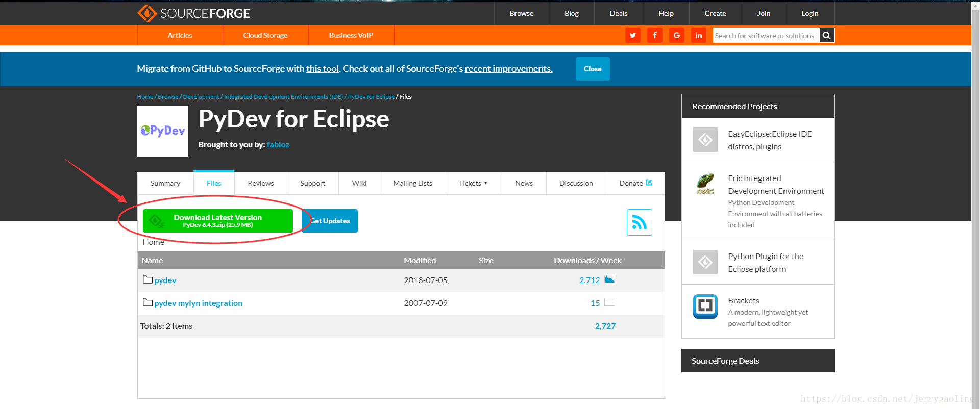Click Join in top navigation

pos(764,13)
